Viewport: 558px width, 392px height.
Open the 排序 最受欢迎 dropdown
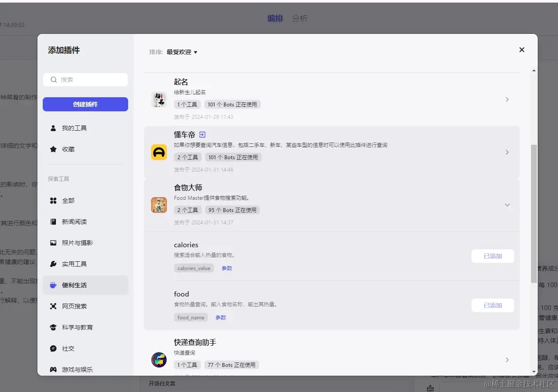click(x=181, y=52)
